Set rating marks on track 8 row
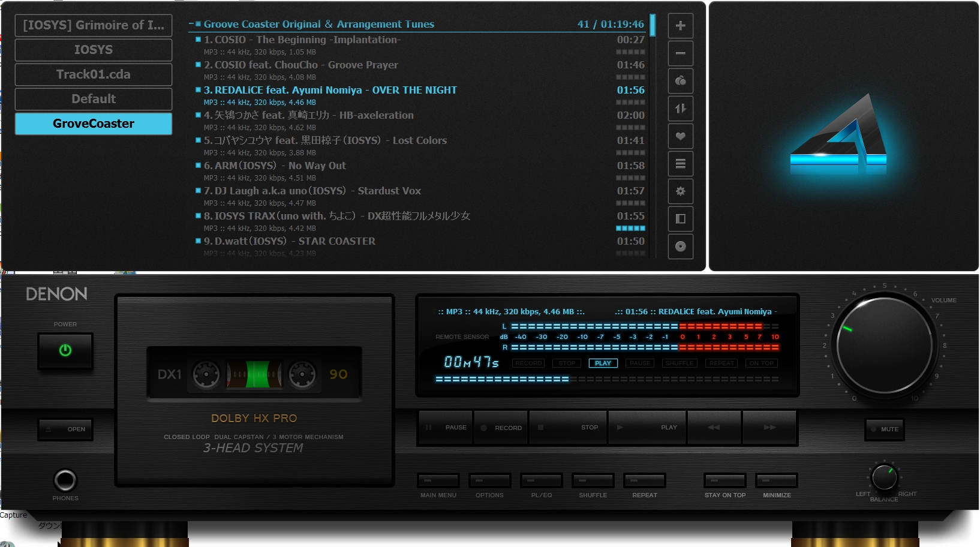980x547 pixels. point(631,229)
